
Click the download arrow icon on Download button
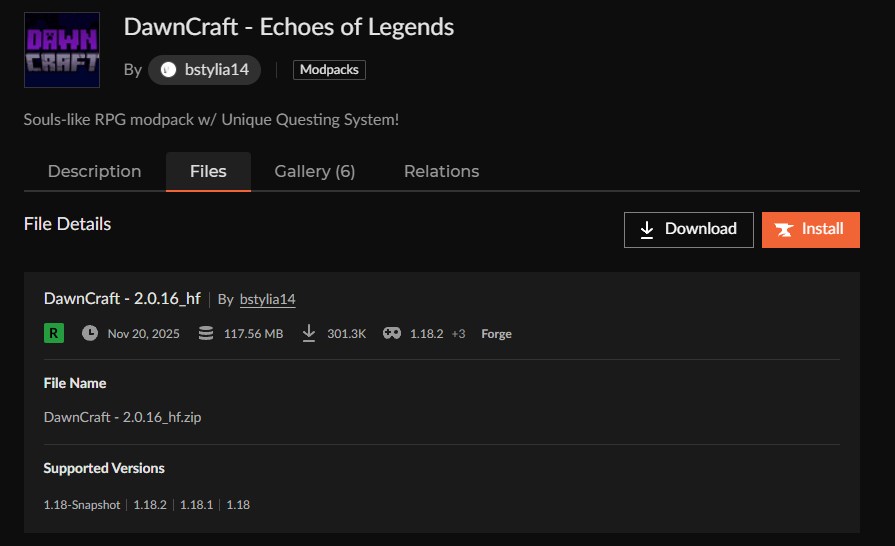point(647,229)
